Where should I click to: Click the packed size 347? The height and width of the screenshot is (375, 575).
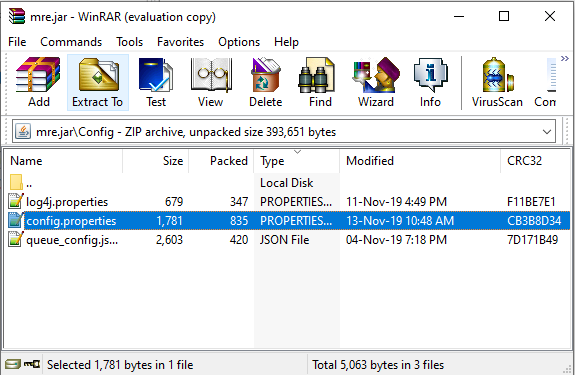coord(239,202)
